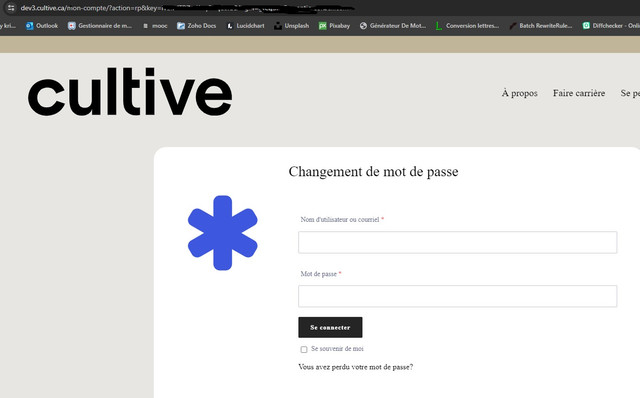Open the Unsplash bookmark
Image resolution: width=640 pixels, height=398 pixels.
tap(291, 26)
